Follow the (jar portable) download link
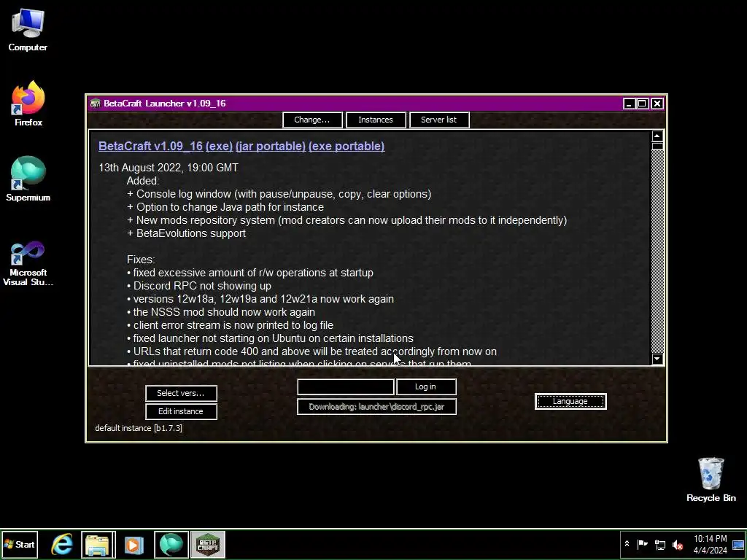 pyautogui.click(x=271, y=146)
